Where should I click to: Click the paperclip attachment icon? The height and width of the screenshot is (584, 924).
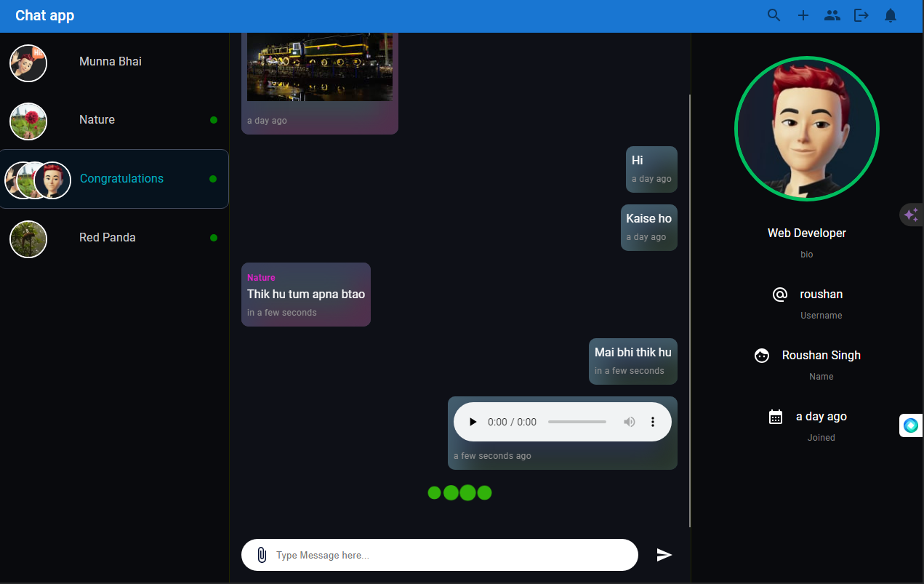262,555
